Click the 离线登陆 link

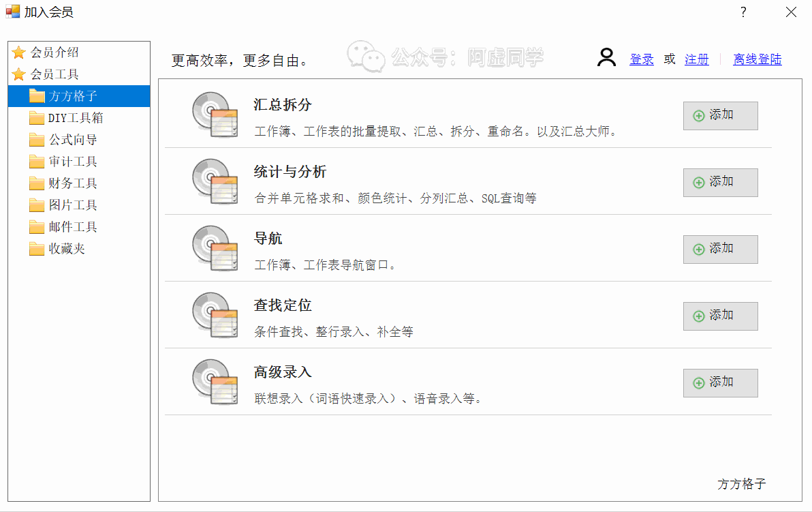757,59
